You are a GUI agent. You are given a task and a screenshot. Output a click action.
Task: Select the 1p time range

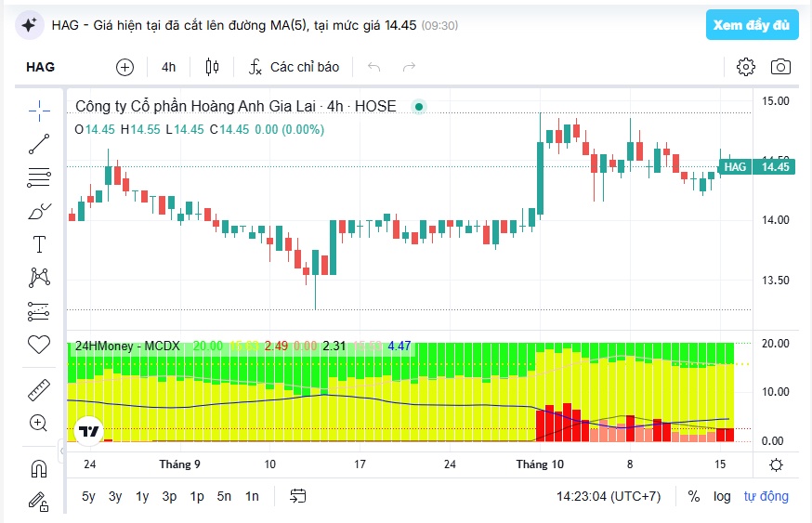point(197,496)
